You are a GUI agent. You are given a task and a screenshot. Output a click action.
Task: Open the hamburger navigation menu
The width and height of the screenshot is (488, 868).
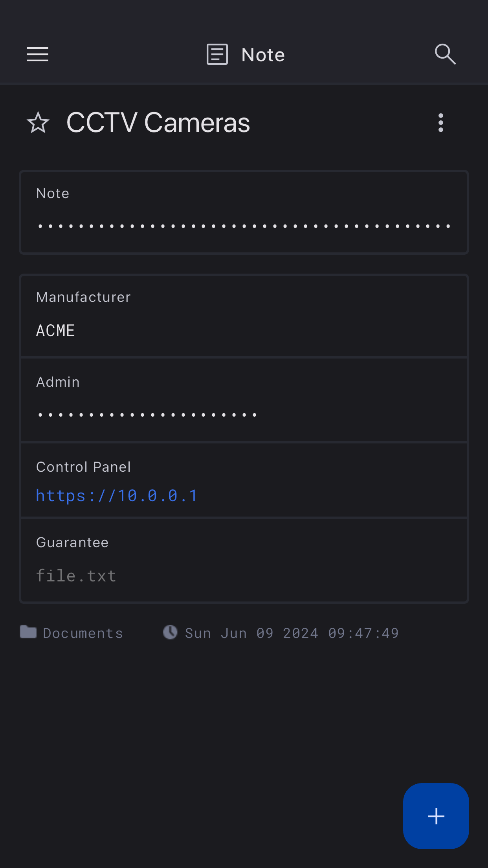(38, 54)
